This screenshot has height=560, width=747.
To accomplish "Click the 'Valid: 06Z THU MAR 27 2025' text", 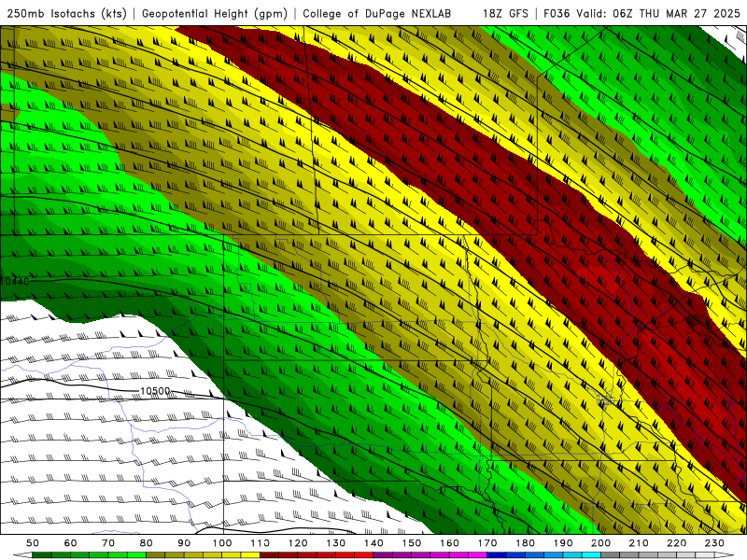I will coord(658,13).
